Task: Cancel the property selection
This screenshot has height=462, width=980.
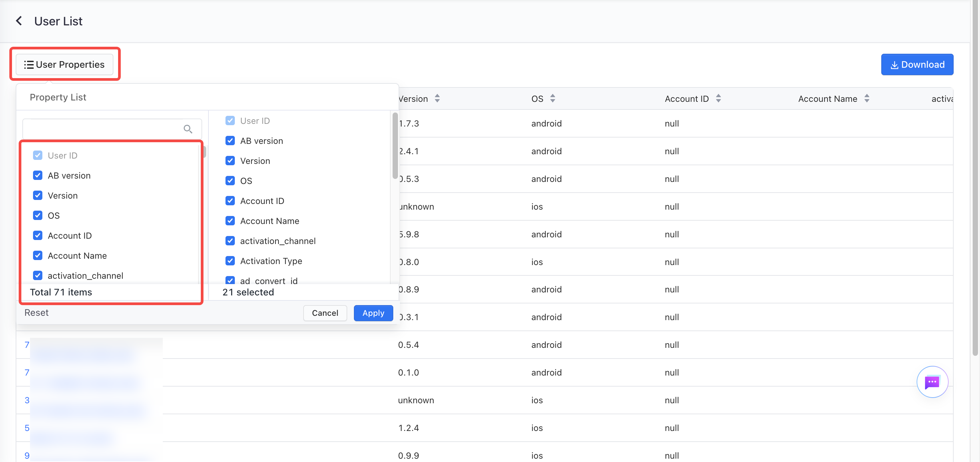Action: pos(325,313)
